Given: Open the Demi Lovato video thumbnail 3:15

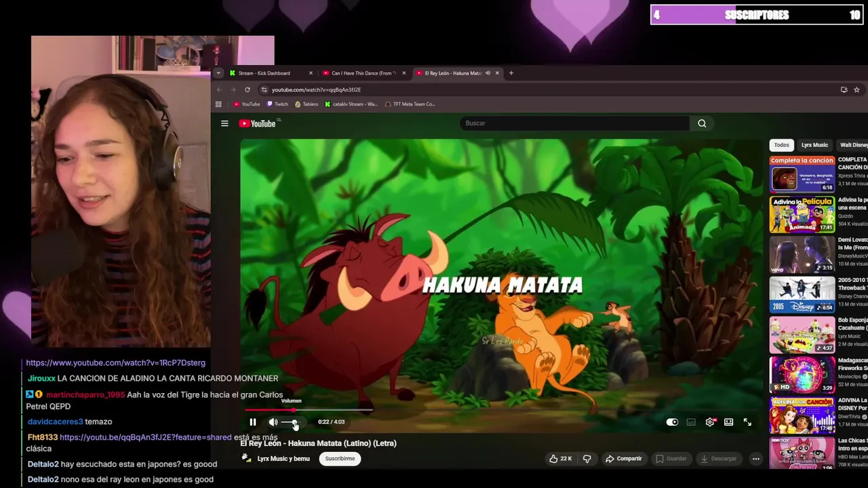Looking at the screenshot, I should coord(802,254).
